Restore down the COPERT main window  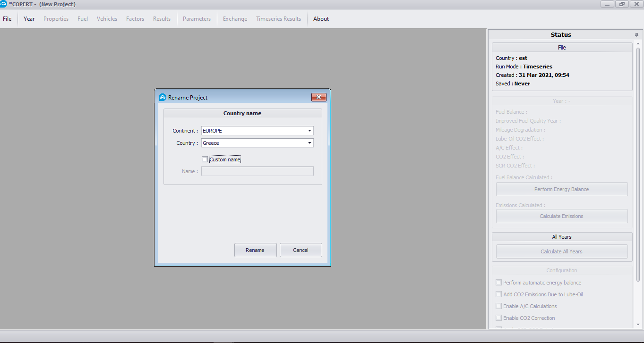coord(621,4)
